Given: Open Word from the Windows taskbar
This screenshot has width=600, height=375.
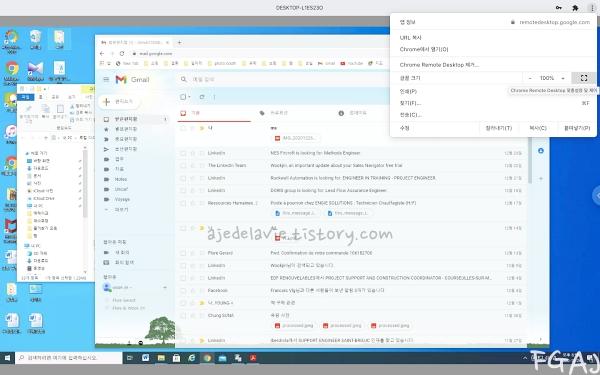Looking at the screenshot, I should click(x=145, y=358).
